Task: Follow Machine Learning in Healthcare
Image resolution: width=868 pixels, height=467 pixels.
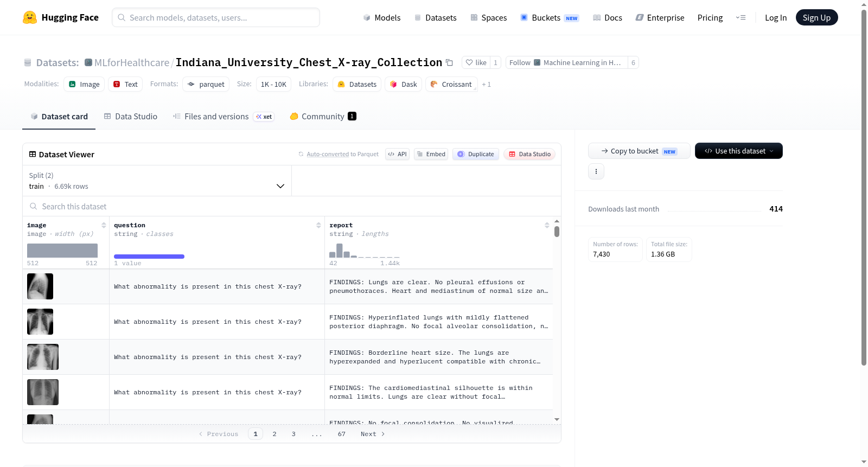Action: (x=566, y=62)
